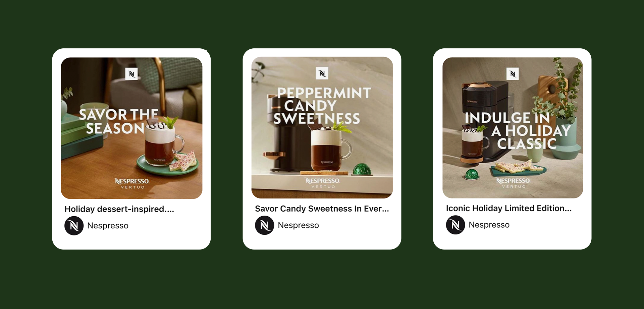Click the white N logo badge on Savor The Season image
Screen dimensions: 644x309
tap(131, 74)
